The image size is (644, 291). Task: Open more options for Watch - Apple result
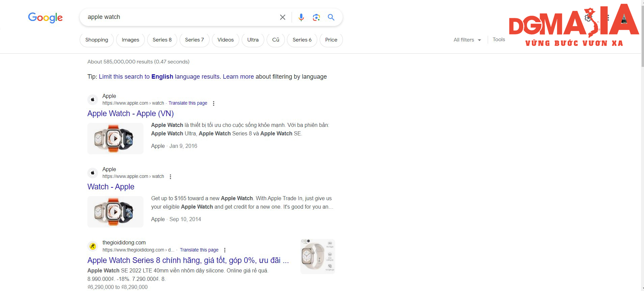(x=170, y=177)
